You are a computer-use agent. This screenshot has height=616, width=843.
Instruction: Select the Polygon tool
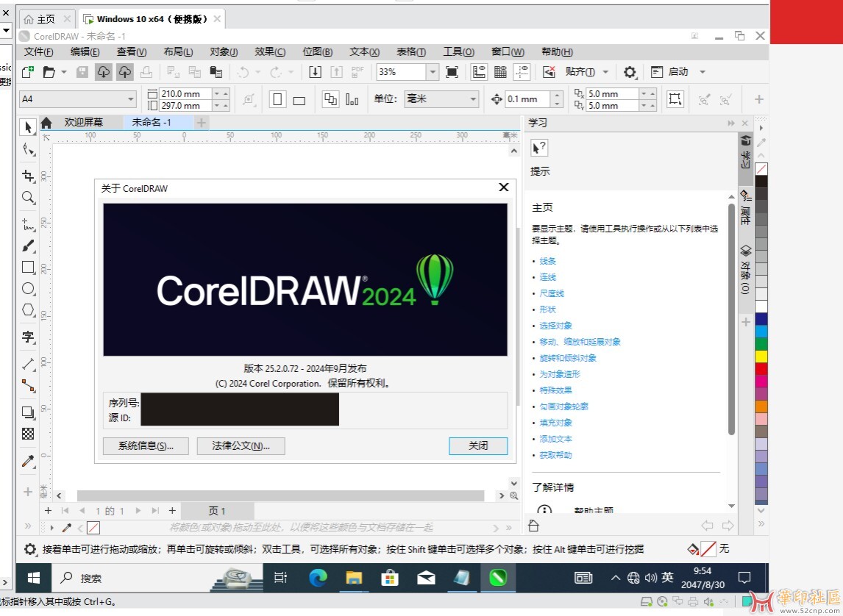28,310
